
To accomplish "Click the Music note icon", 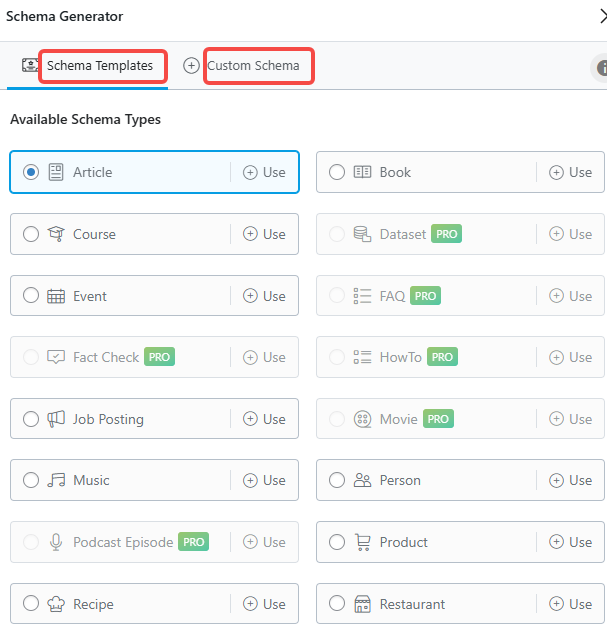I will tap(56, 480).
